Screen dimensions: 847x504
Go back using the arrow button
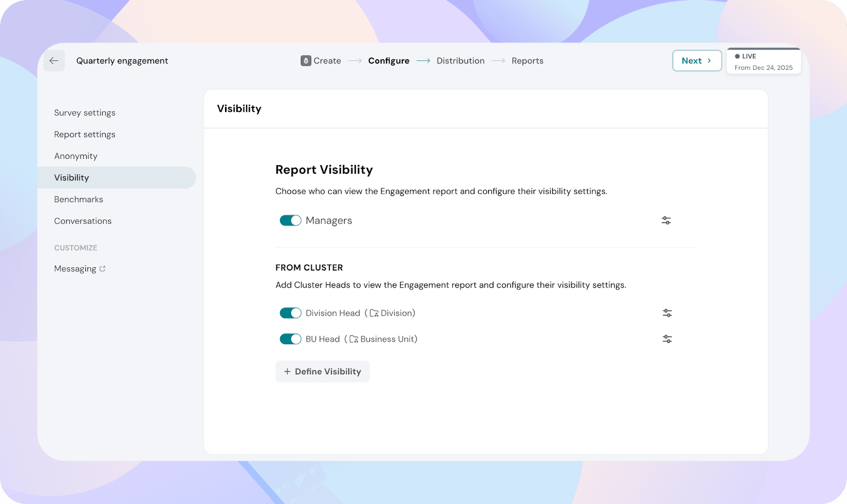click(54, 61)
